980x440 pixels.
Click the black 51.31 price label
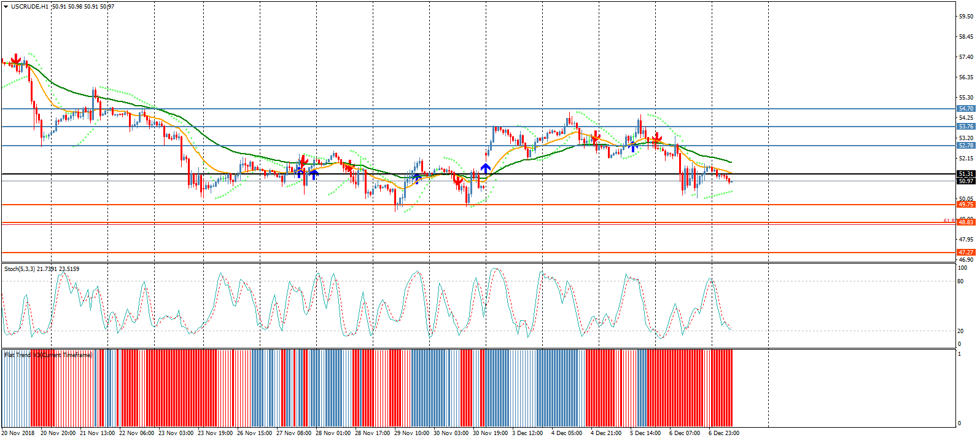[966, 174]
